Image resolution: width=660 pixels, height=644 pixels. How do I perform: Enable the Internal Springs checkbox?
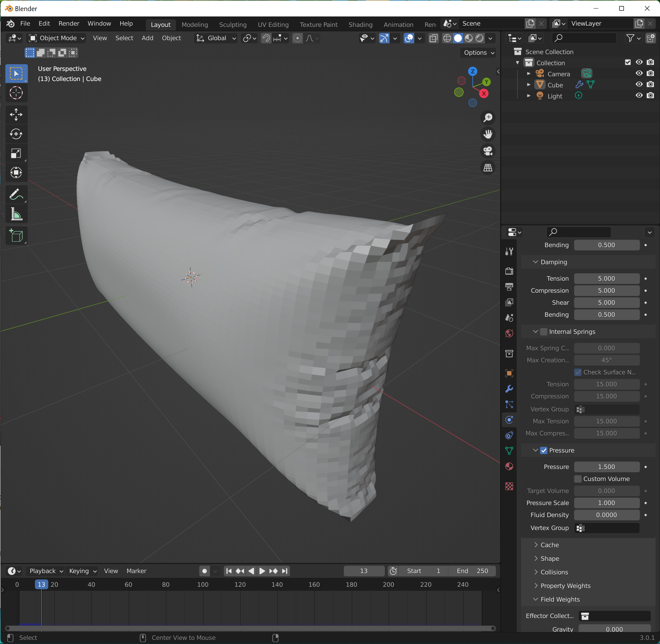[x=544, y=332]
